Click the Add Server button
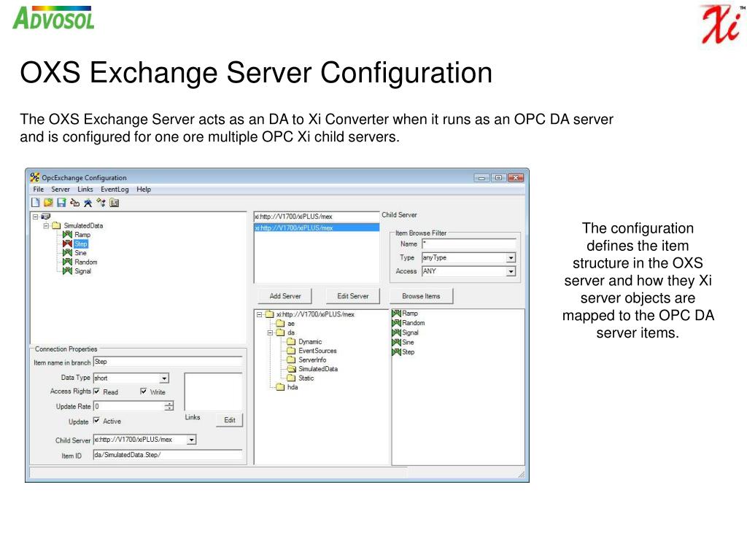 (x=285, y=296)
